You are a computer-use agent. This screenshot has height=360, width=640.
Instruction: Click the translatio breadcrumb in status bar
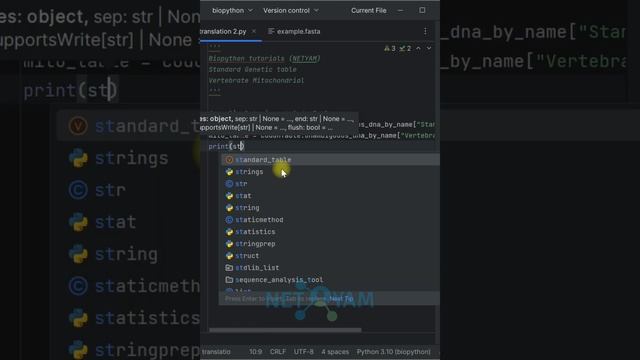pos(216,352)
